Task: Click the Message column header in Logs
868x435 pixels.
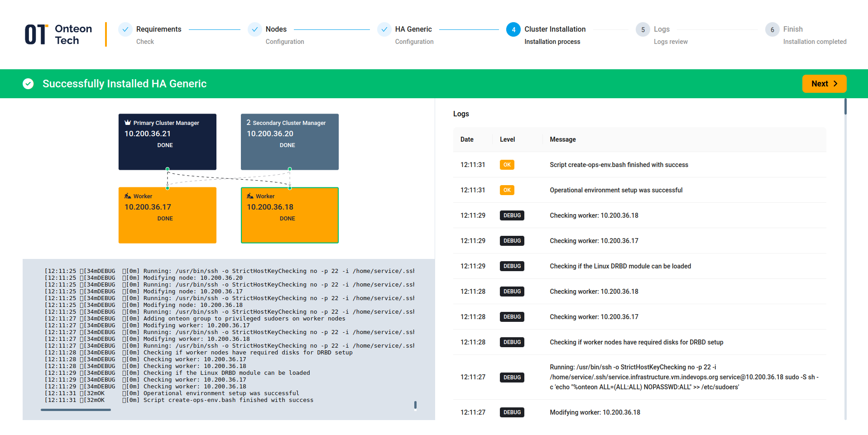Action: 562,139
